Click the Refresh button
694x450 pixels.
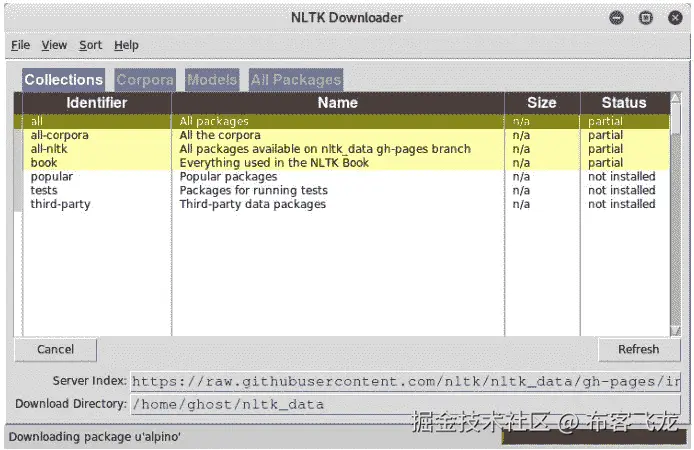tap(639, 350)
